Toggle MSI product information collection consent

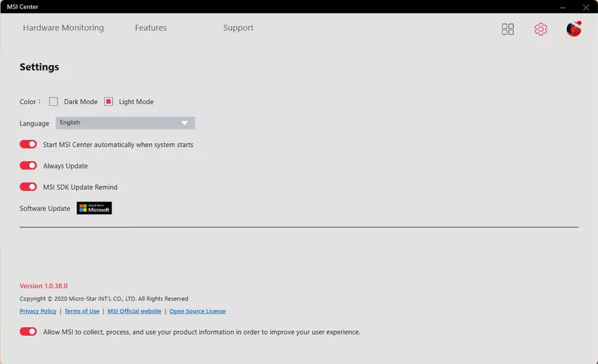point(28,332)
